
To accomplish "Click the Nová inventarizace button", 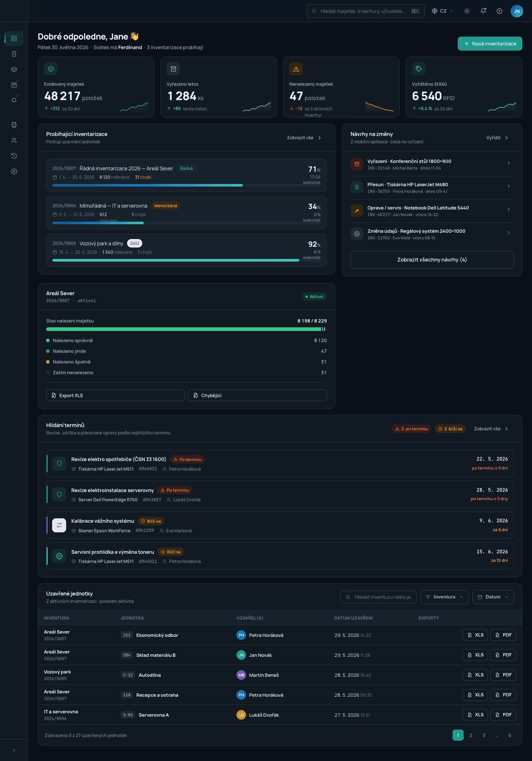I will coord(490,44).
